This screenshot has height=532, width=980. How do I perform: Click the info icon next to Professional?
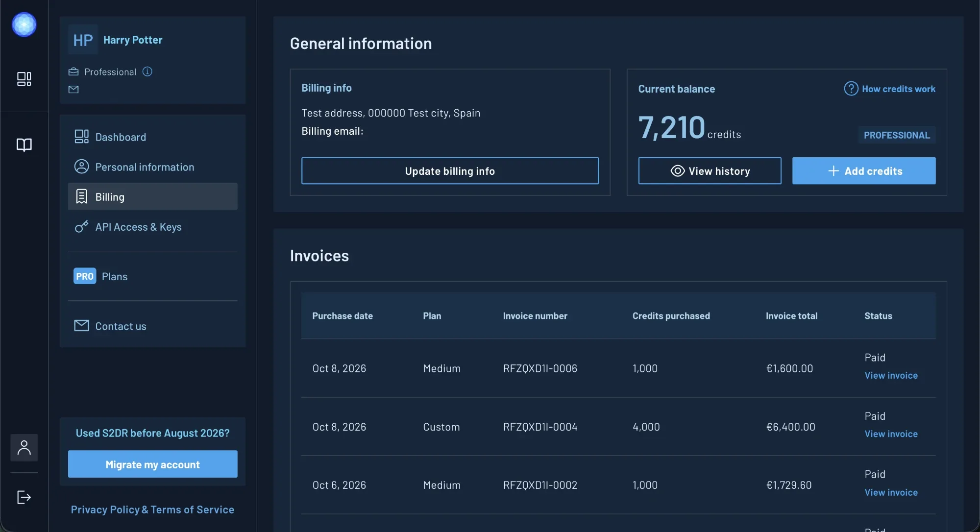pos(147,72)
